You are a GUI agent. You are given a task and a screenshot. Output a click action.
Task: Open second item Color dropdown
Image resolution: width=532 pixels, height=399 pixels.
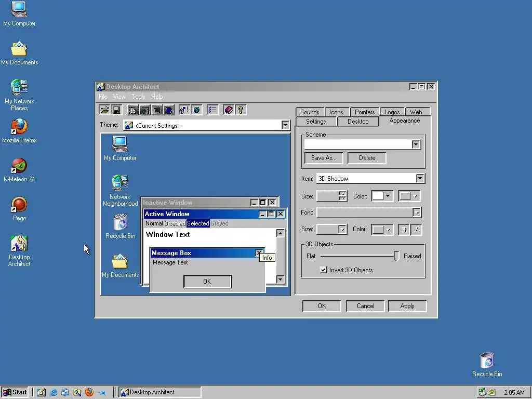coord(409,196)
